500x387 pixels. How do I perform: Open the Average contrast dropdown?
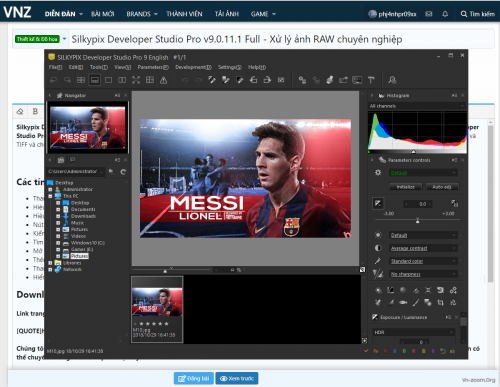tap(423, 248)
